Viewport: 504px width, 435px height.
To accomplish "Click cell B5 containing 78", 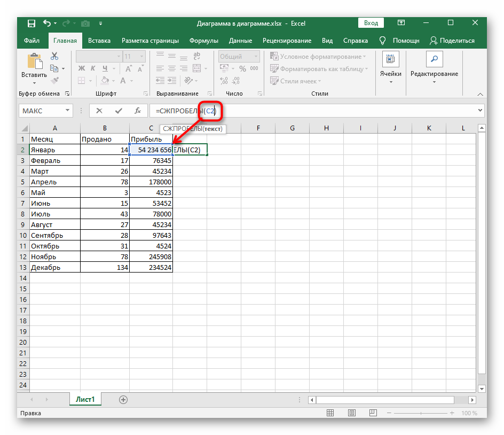I will pyautogui.click(x=105, y=182).
